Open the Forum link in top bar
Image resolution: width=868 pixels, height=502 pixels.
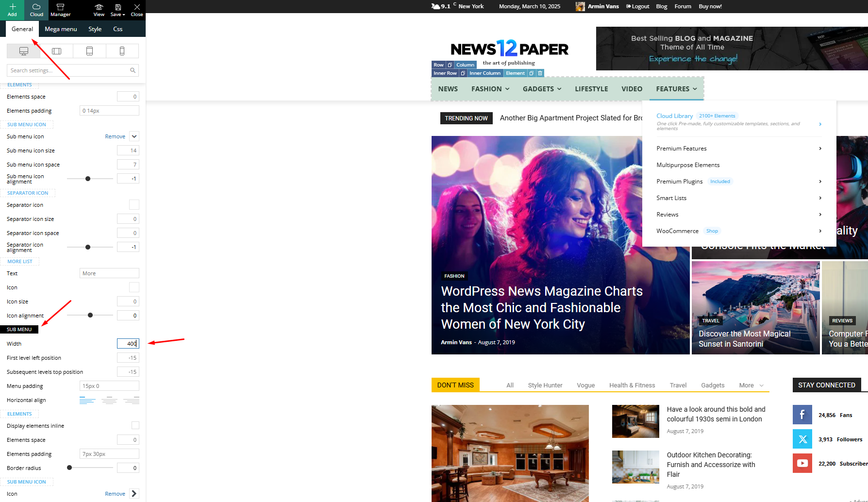(x=683, y=6)
